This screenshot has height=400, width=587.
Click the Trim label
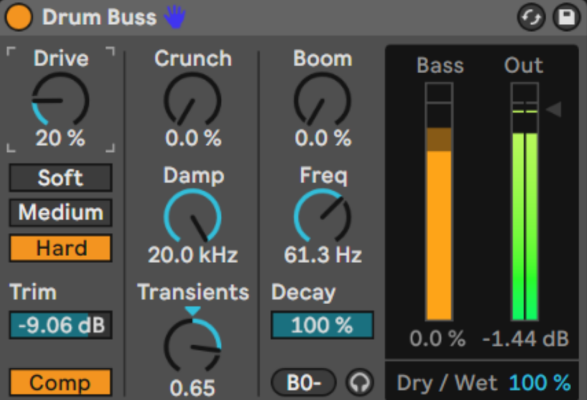click(33, 292)
